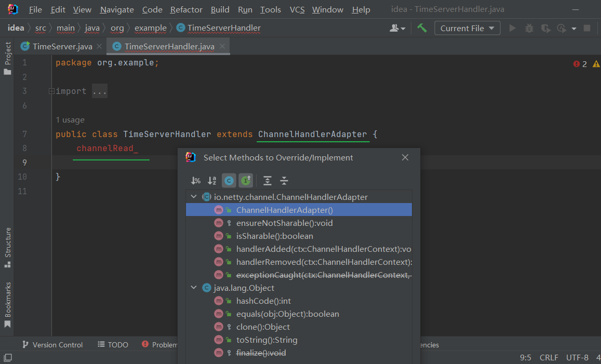Select deprecated exceptionCaught method entry
The height and width of the screenshot is (364, 601).
(x=299, y=275)
